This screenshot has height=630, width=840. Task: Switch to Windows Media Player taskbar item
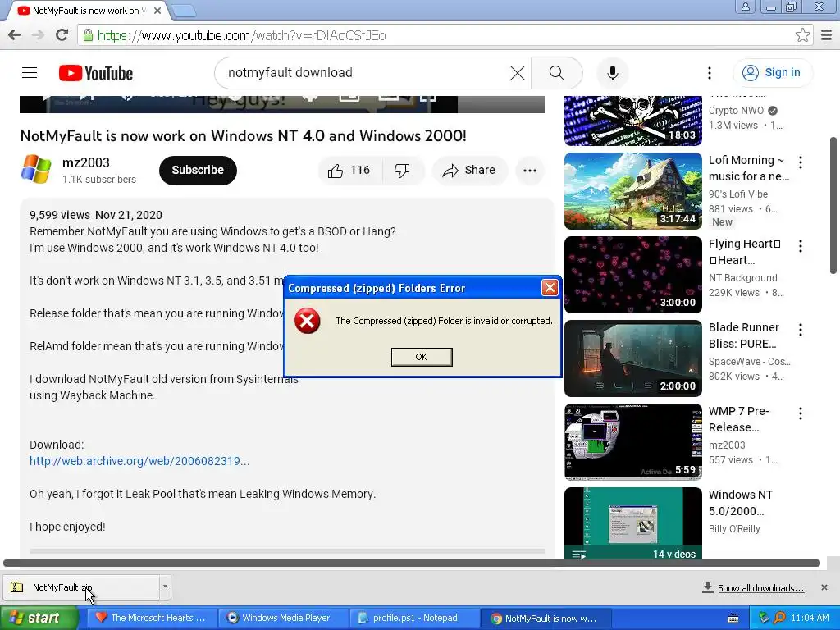coord(282,619)
